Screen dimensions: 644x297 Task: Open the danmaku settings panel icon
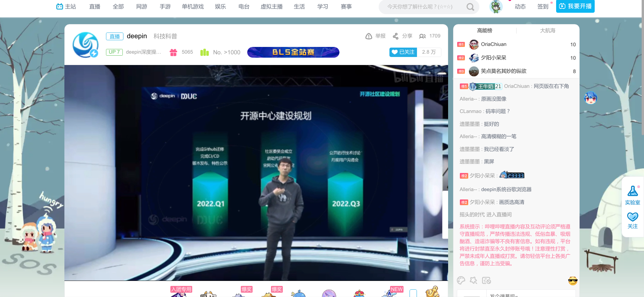click(486, 280)
